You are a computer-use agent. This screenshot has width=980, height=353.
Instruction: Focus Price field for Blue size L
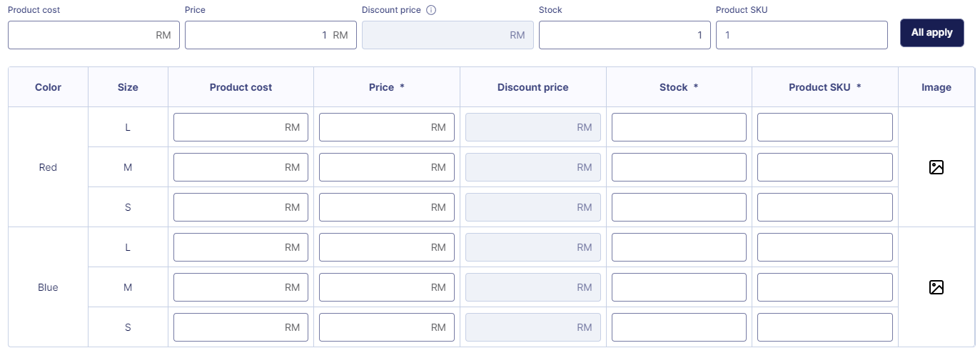tap(375, 247)
